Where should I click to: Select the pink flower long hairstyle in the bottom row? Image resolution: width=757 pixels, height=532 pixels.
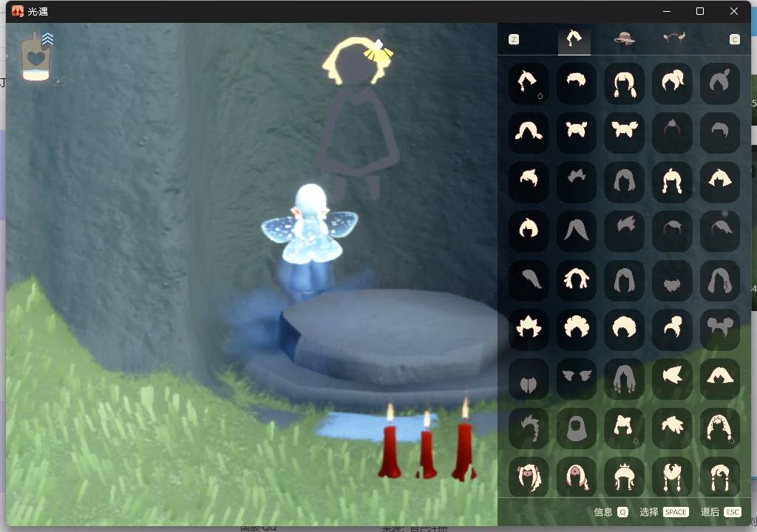577,477
